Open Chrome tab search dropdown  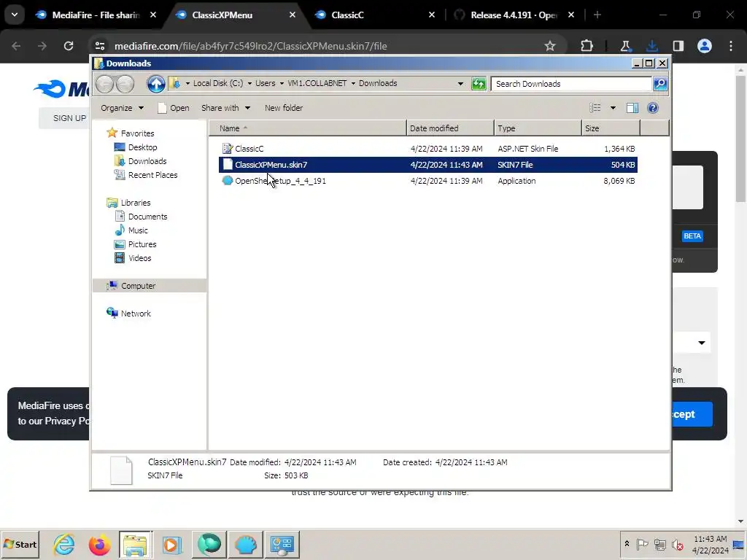[x=15, y=15]
